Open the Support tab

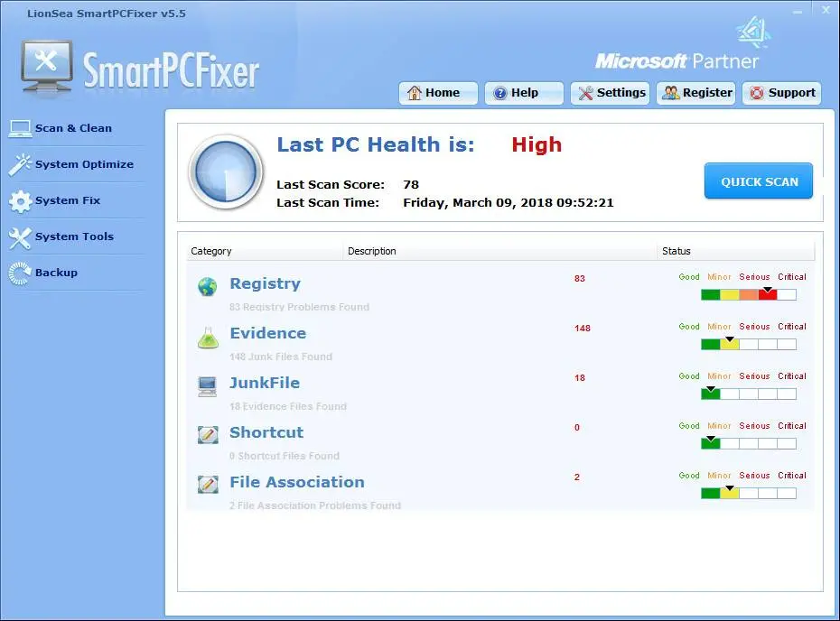(781, 93)
